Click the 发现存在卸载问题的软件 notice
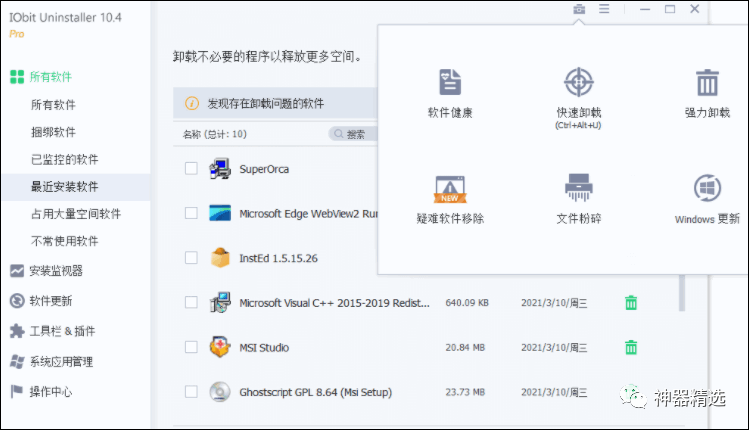Viewport: 749px width, 430px height. pyautogui.click(x=265, y=103)
